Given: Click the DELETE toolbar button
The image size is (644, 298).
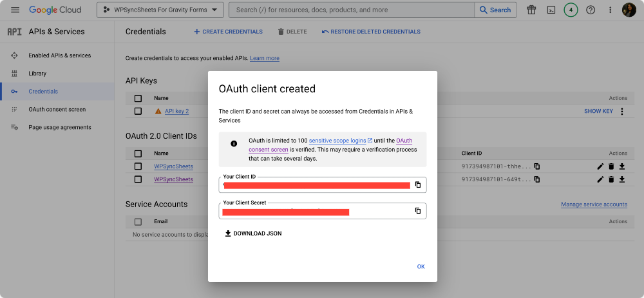Looking at the screenshot, I should click(292, 32).
